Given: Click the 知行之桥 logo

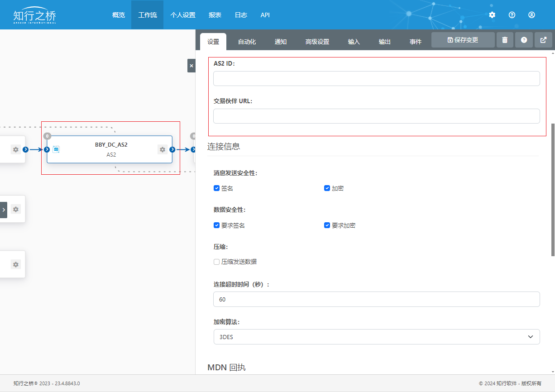Looking at the screenshot, I should pos(35,16).
